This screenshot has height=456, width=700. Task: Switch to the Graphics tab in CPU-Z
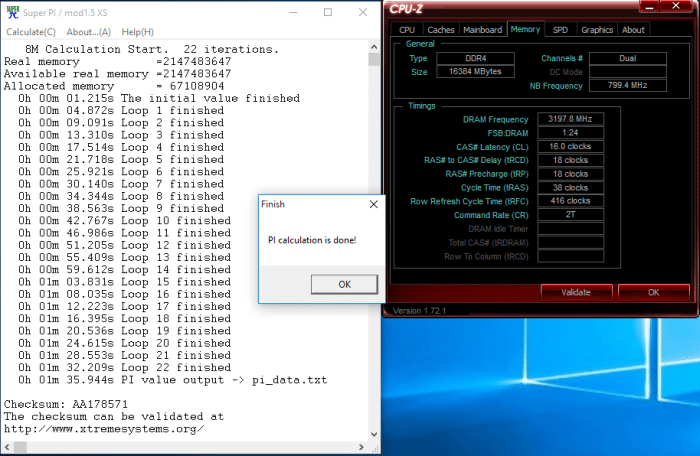click(597, 30)
